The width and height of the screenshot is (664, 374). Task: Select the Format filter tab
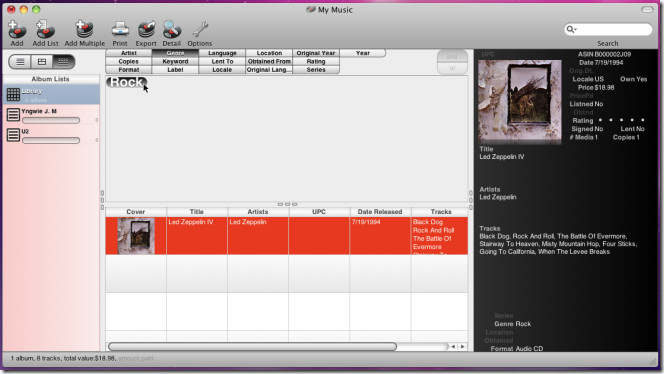[x=129, y=69]
